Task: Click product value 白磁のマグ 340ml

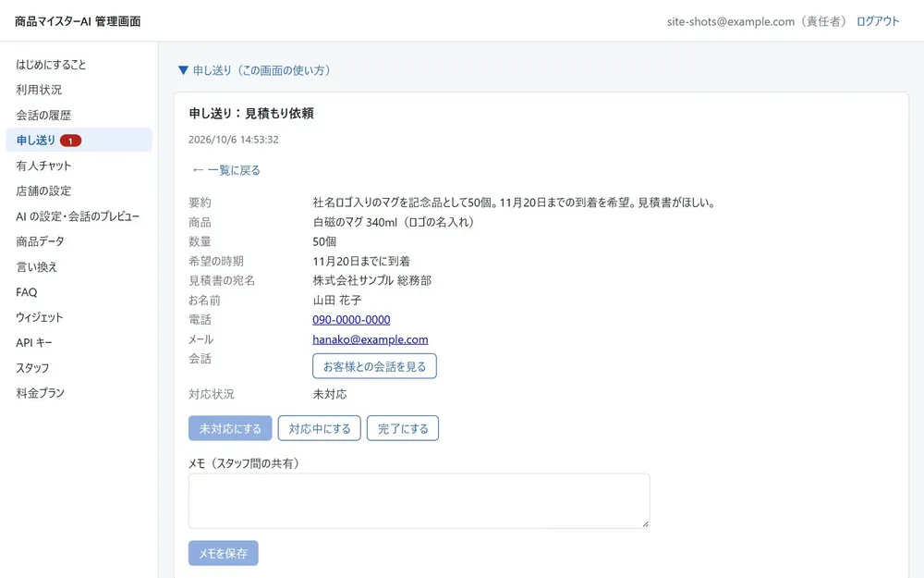Action: tap(394, 222)
